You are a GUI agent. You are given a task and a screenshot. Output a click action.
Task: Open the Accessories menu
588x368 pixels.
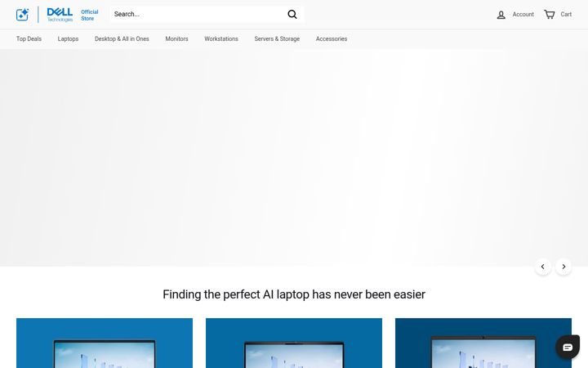(x=332, y=38)
